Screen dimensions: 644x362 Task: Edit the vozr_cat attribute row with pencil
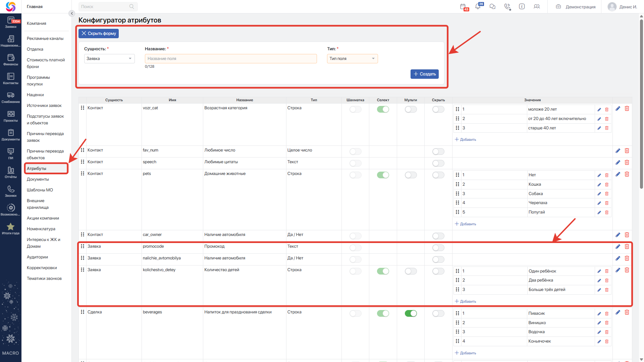point(618,109)
